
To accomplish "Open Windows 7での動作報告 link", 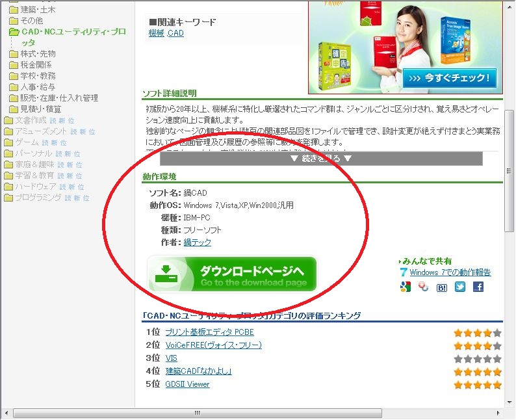I will [x=450, y=272].
